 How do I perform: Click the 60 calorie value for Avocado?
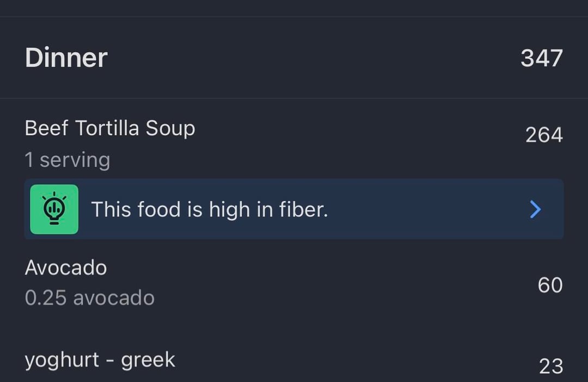coord(550,285)
